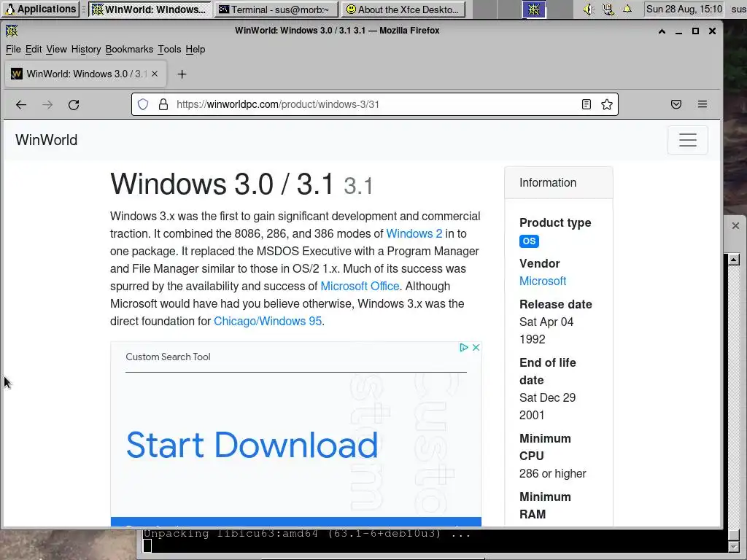
Task: Follow the Windows 2 link
Action: pos(414,233)
